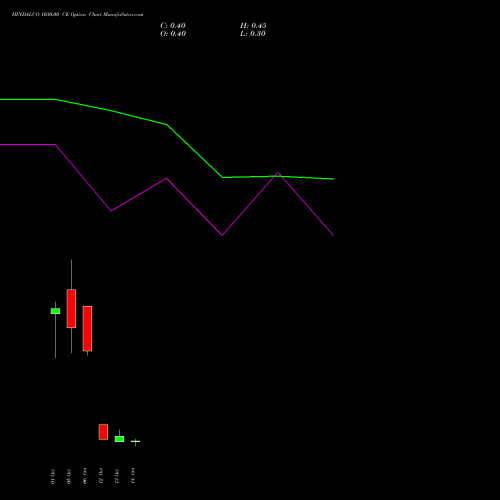
Task: Click the red candle above 06 Oct
Action: coord(87,328)
